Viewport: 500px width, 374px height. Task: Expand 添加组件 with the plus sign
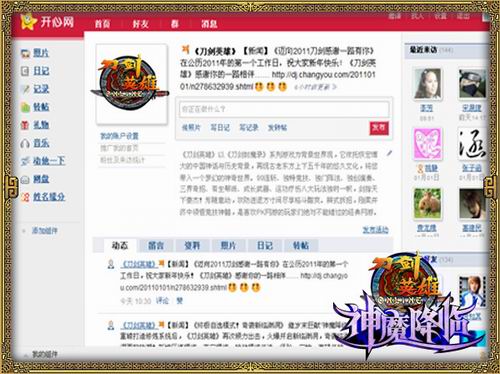[24, 231]
